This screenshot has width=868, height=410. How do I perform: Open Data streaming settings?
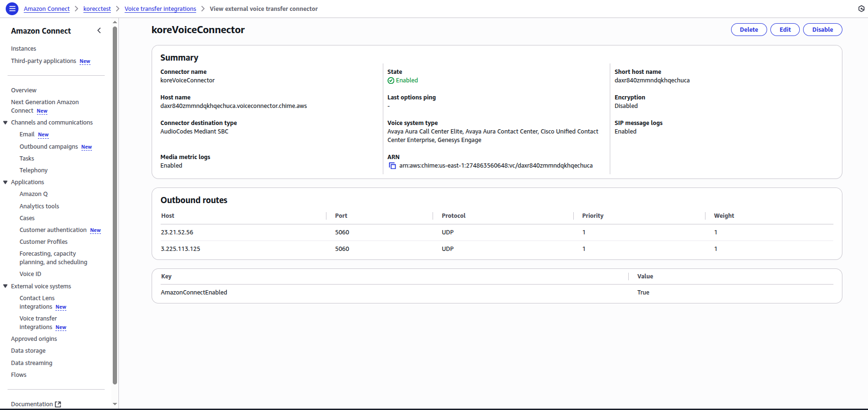32,363
